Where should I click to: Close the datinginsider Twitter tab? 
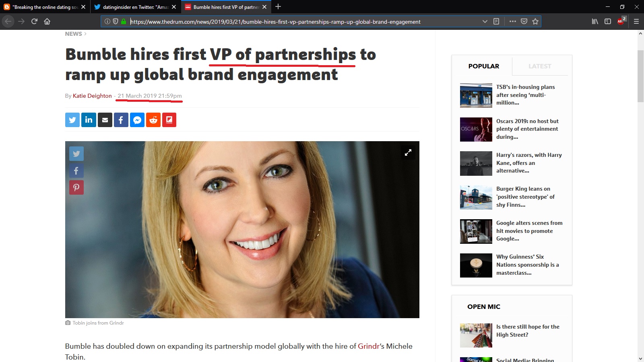[174, 7]
